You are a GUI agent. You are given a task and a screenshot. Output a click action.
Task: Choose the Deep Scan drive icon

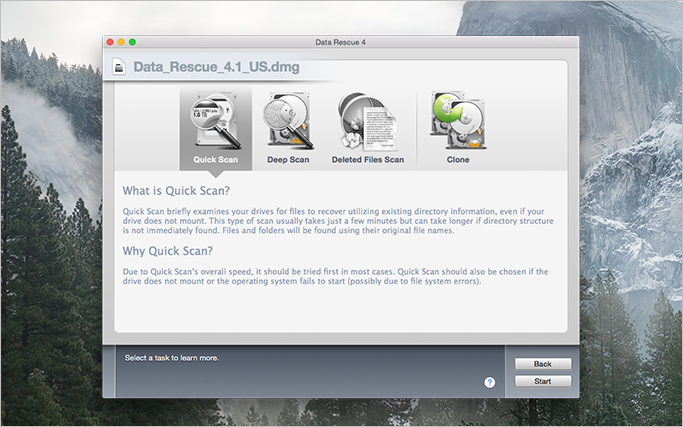(x=288, y=120)
